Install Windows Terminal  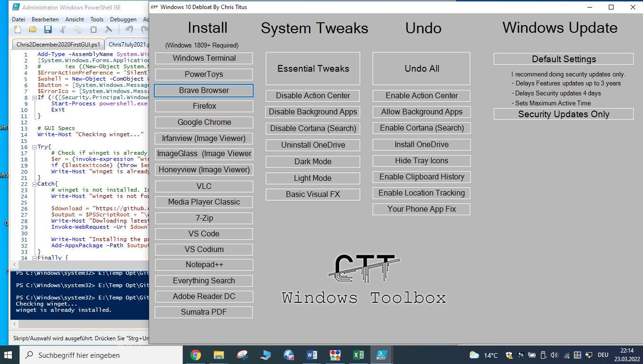(x=204, y=58)
